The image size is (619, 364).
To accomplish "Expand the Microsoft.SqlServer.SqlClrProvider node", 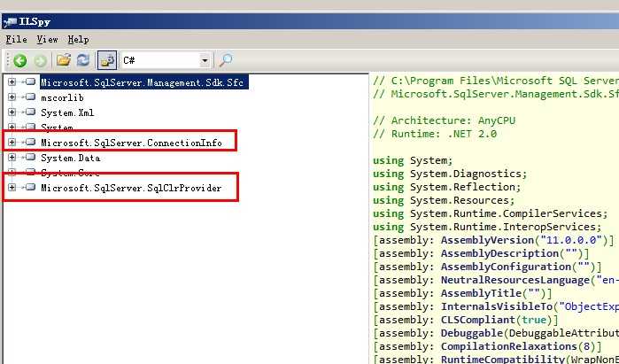I will [x=12, y=187].
